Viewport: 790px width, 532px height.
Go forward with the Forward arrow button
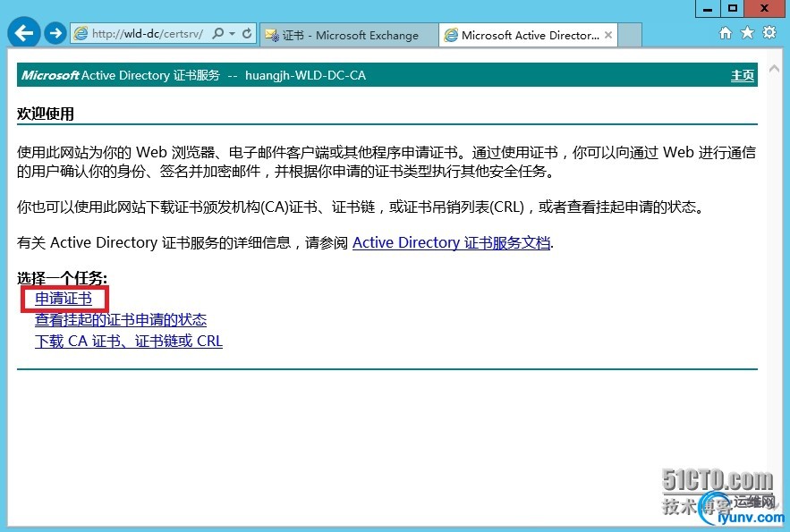(55, 34)
